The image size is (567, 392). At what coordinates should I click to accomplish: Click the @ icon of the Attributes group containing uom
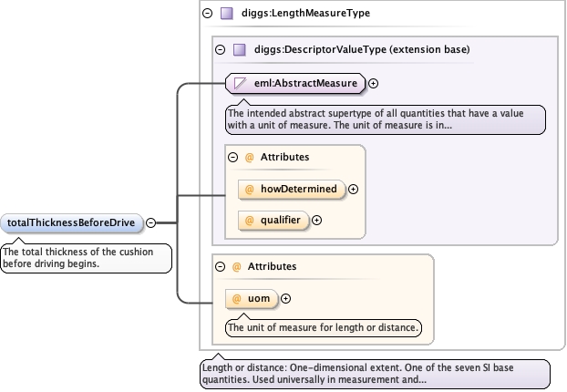point(236,266)
